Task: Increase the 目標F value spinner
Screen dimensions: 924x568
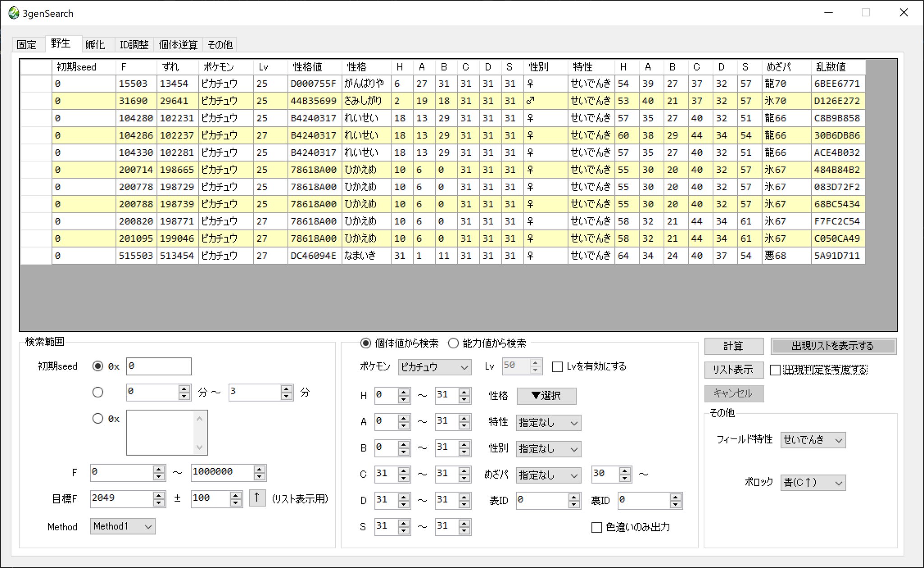Action: [158, 495]
